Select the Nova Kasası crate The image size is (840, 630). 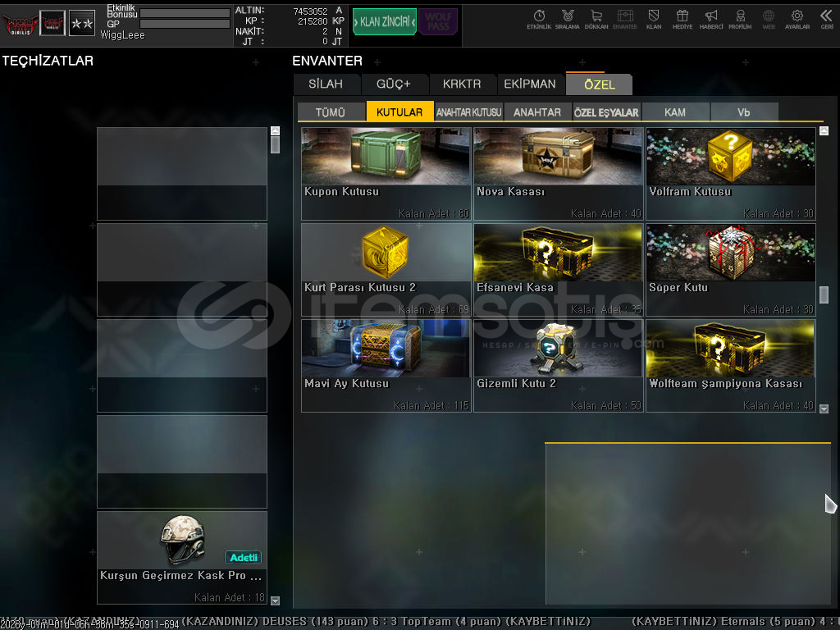click(558, 174)
